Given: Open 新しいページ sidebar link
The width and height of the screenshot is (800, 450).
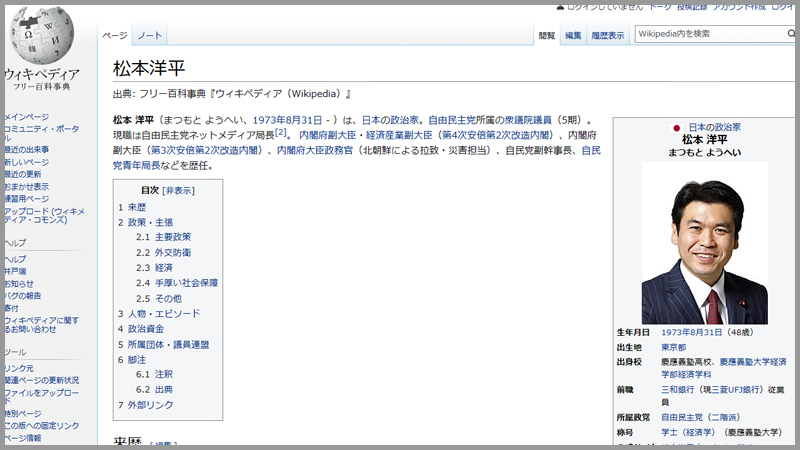Looking at the screenshot, I should tap(27, 162).
